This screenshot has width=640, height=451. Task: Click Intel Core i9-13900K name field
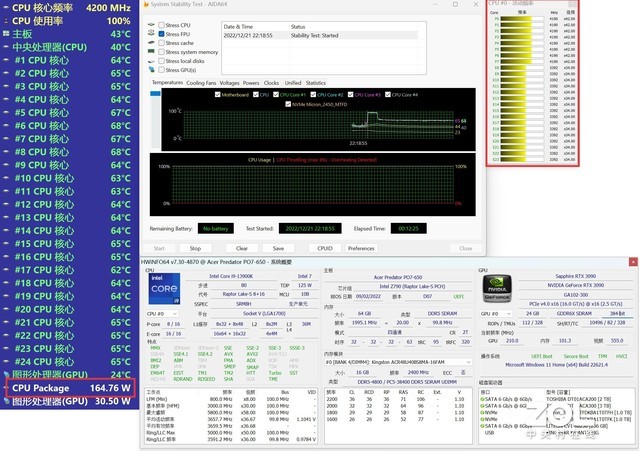tap(231, 276)
